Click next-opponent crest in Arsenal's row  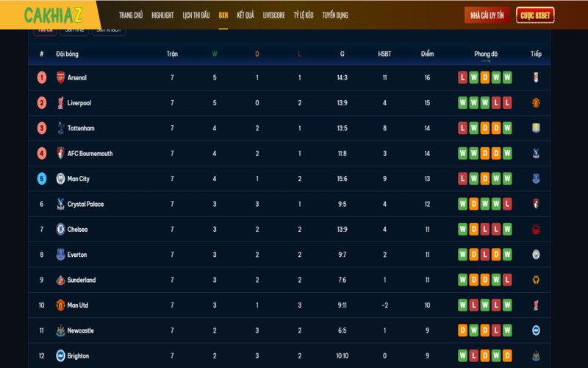536,77
